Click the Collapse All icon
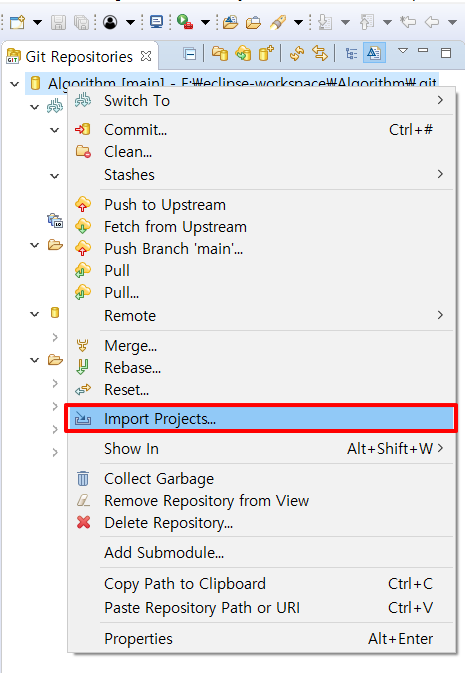Screen dimensions: 465x673 pos(189,54)
